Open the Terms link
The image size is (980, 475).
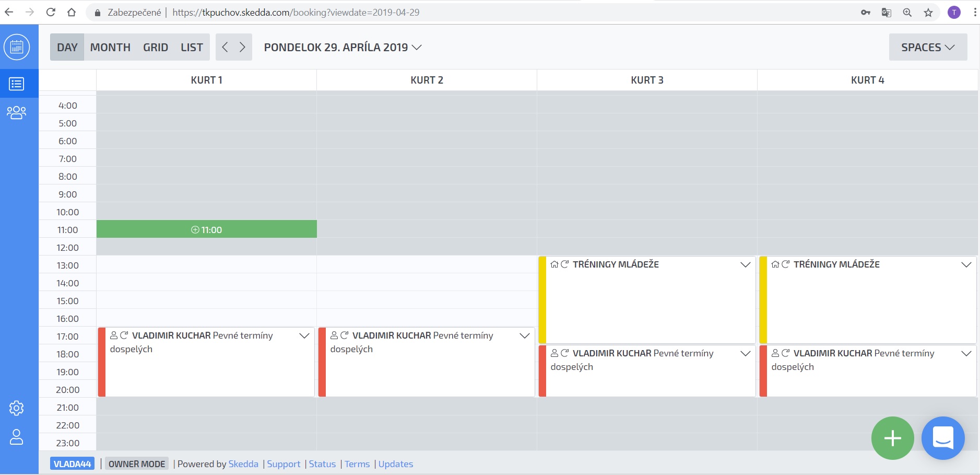coord(357,464)
